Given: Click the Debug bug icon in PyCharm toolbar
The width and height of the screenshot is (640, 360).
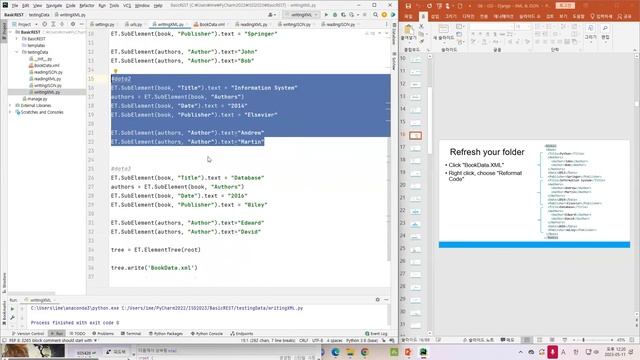Looking at the screenshot, I should click(335, 15).
